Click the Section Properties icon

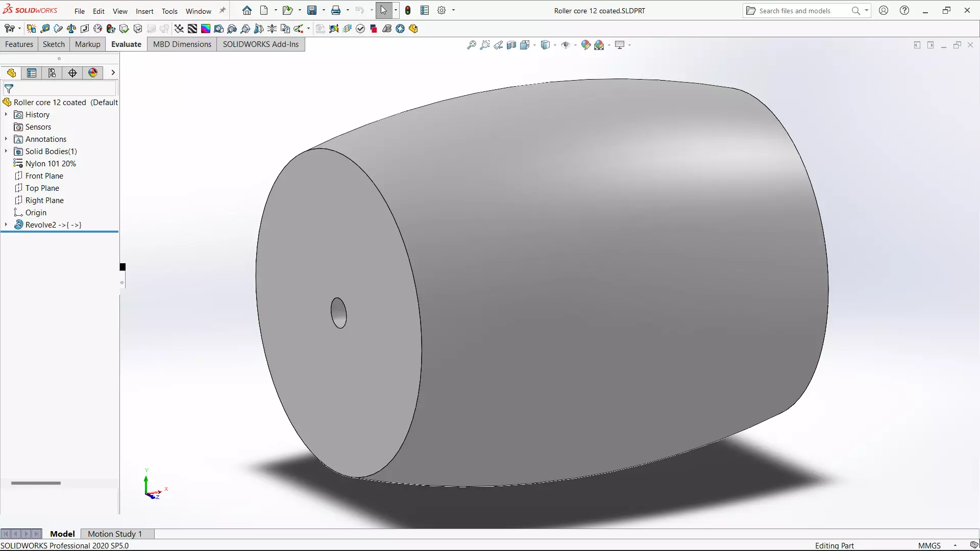[x=85, y=29]
